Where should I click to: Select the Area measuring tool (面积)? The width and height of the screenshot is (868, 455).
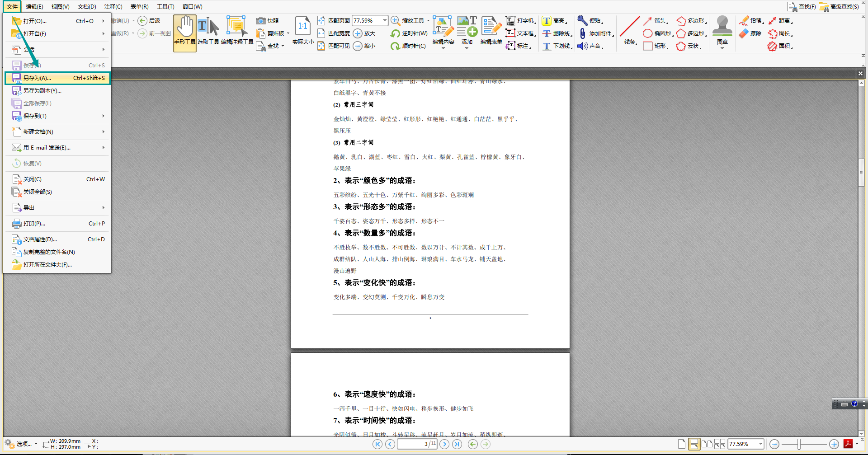tap(780, 46)
